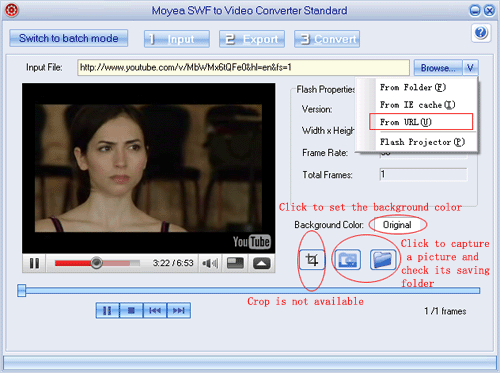Set background color via Original swatch
The width and height of the screenshot is (500, 373).
point(397,225)
